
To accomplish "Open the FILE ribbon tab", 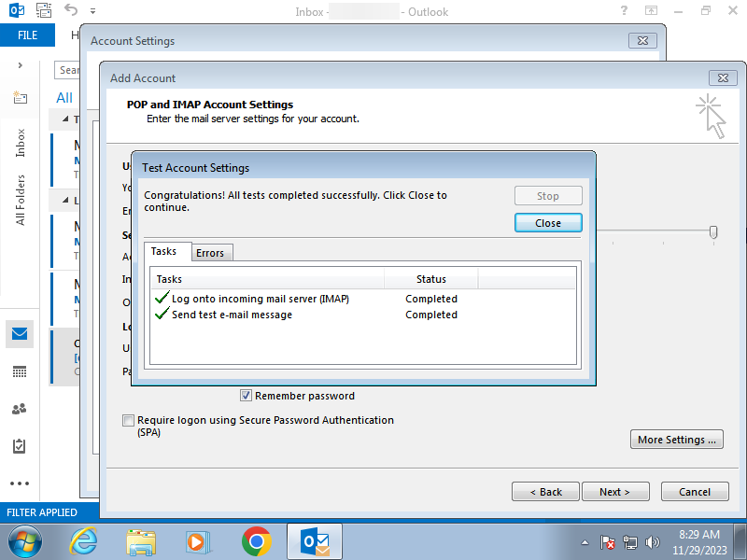I will (x=27, y=35).
